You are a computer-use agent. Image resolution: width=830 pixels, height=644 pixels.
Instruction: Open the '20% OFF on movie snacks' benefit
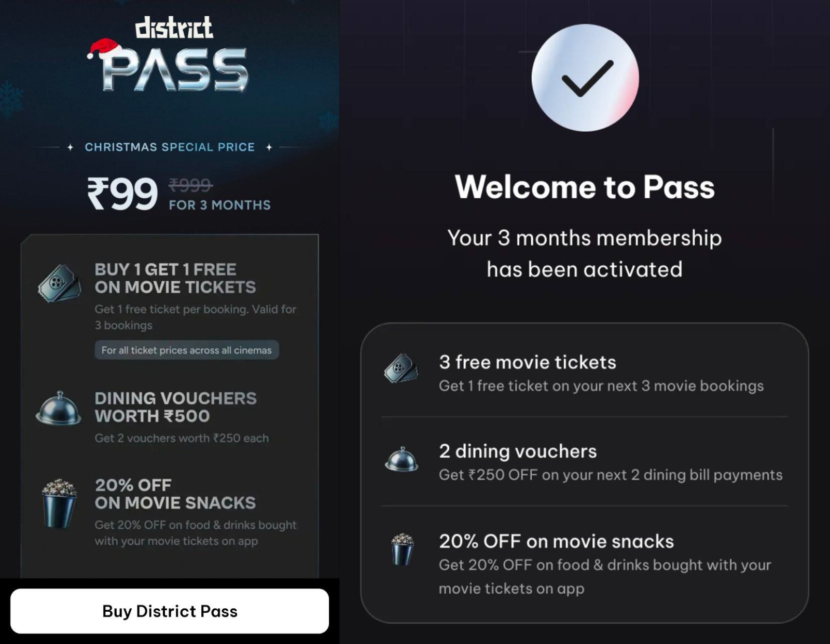(584, 564)
